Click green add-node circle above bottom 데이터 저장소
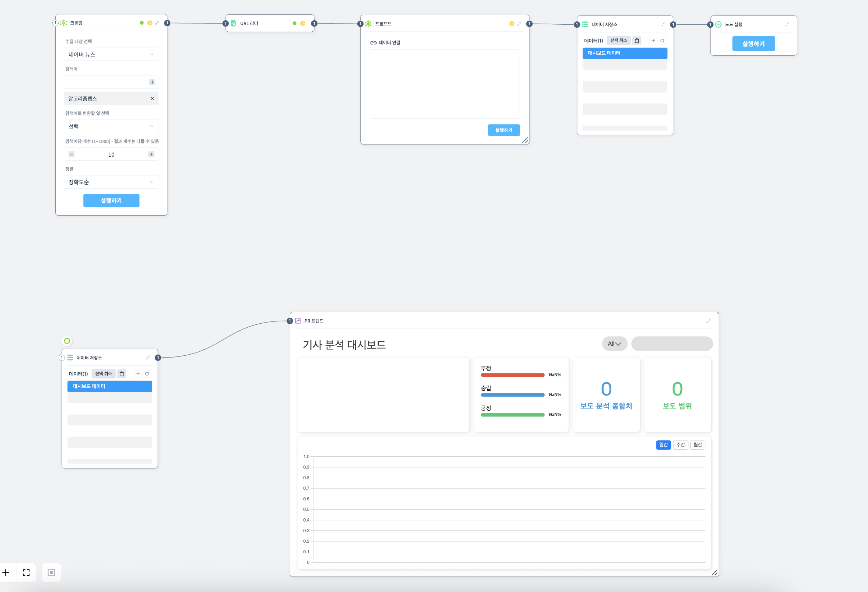 coord(67,341)
